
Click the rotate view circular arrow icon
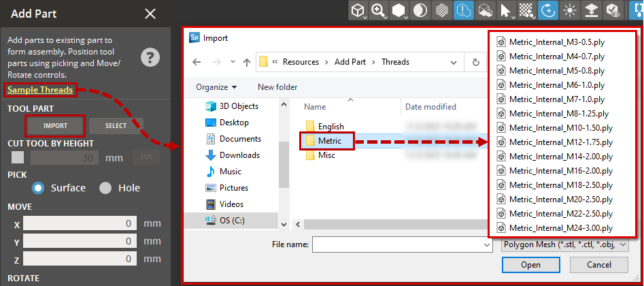click(x=547, y=10)
